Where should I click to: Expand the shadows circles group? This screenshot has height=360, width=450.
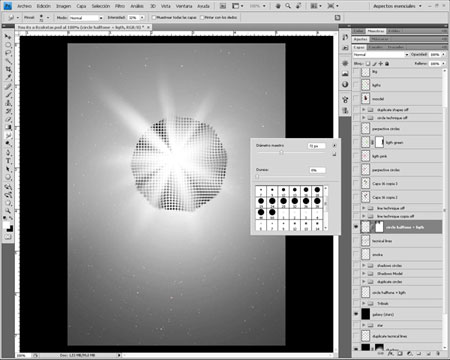click(x=364, y=265)
